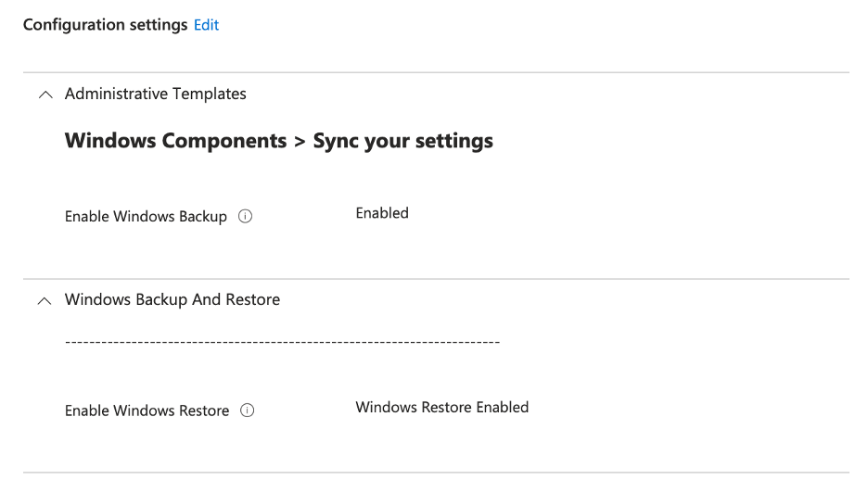Click the divider line above Administrative Templates
Screen dimensions: 868x480
[436, 72]
